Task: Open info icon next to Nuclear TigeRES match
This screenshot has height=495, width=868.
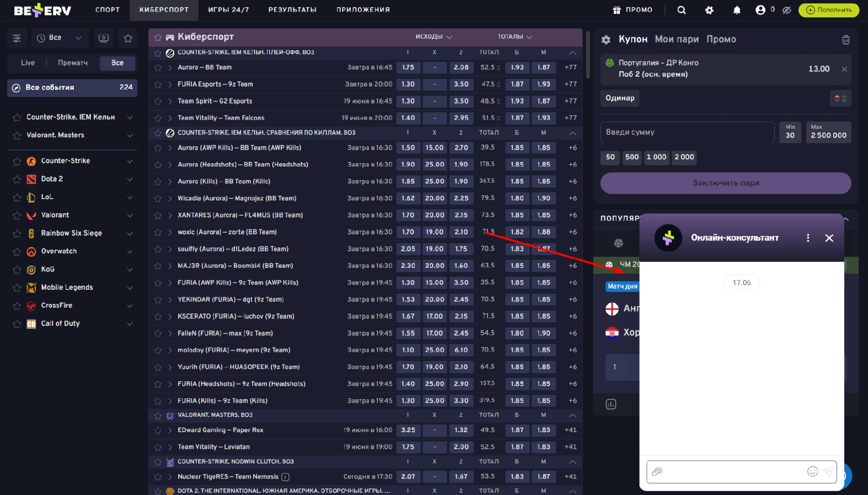Action: tap(285, 477)
